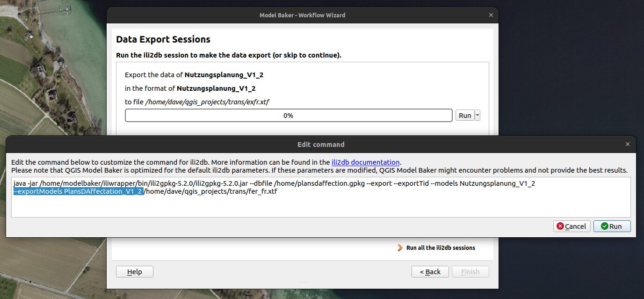Close the Model Baker Workflow Wizard window
Screen dimensions: 644x299
coord(491,15)
